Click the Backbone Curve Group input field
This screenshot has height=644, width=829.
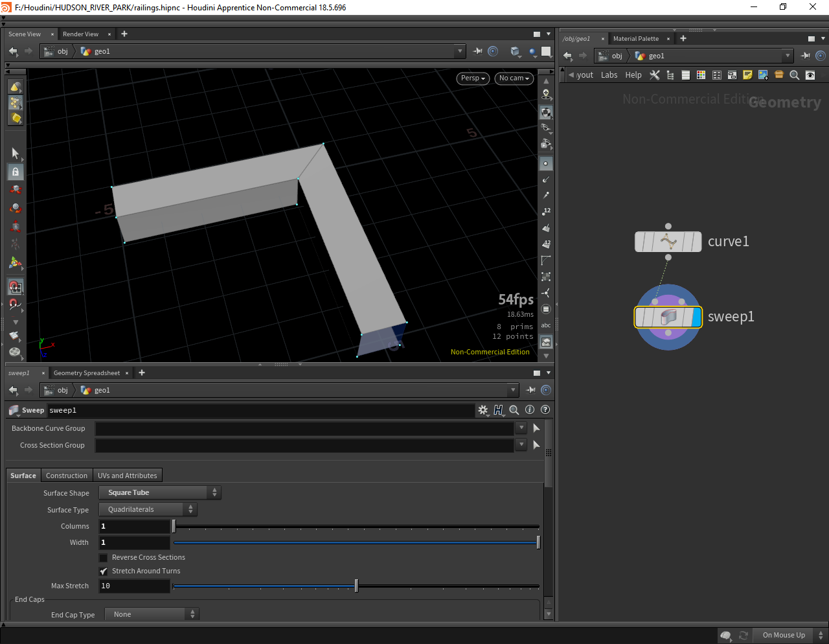pyautogui.click(x=304, y=429)
